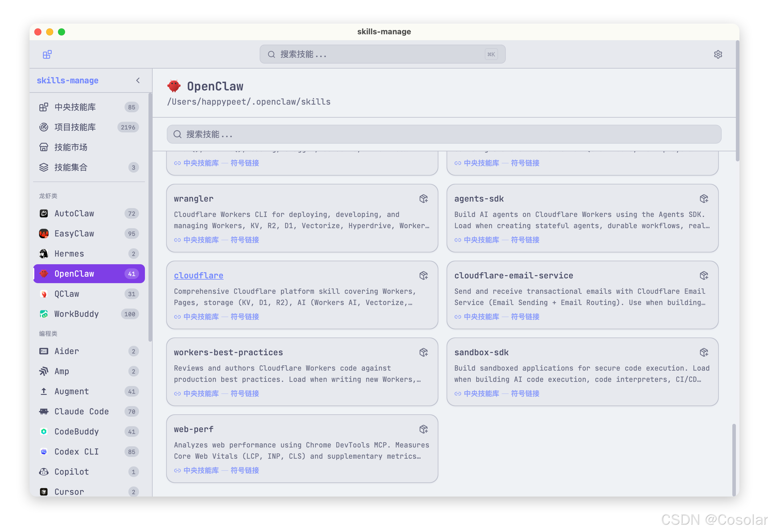
Task: Select Claude Code in the sidebar
Action: 89,411
